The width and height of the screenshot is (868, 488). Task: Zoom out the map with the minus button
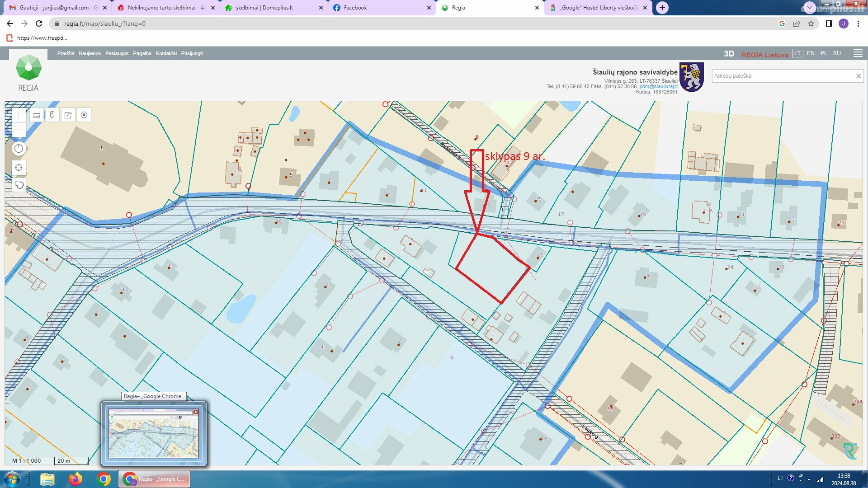coord(19,130)
